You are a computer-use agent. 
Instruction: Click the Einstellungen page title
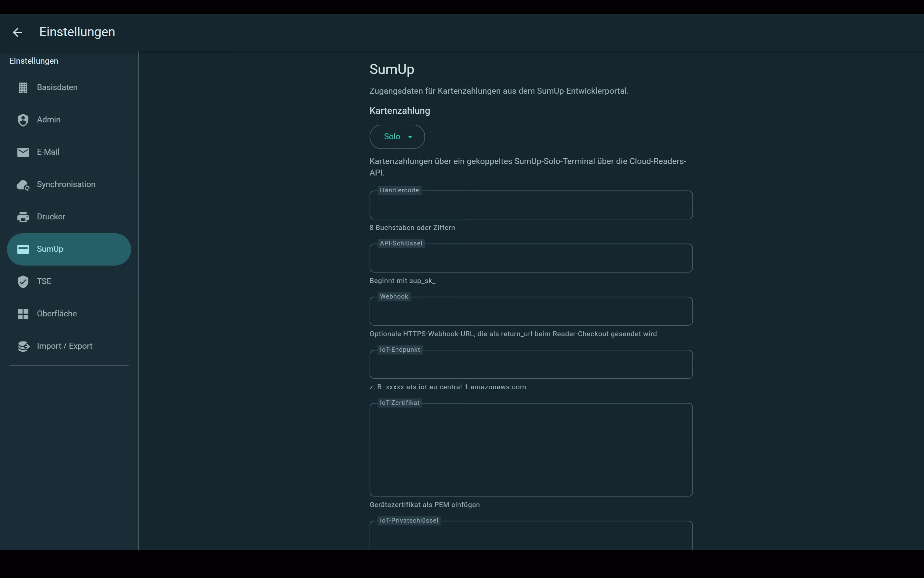pyautogui.click(x=77, y=32)
